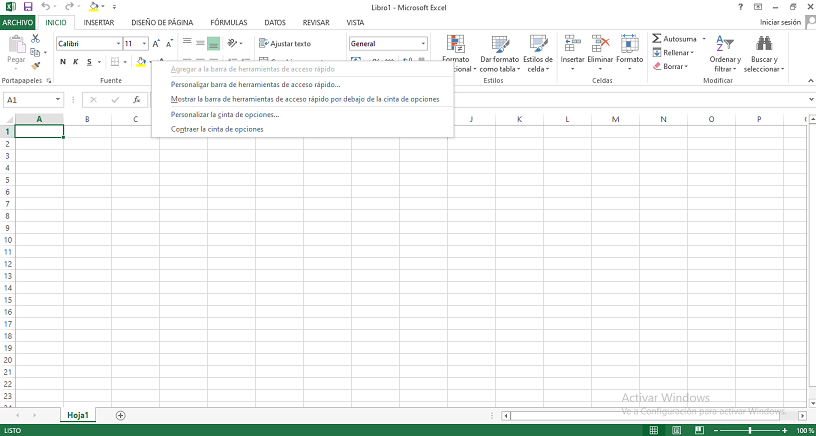The height and width of the screenshot is (436, 816).
Task: Open Dar formato como tabla
Action: 500,54
